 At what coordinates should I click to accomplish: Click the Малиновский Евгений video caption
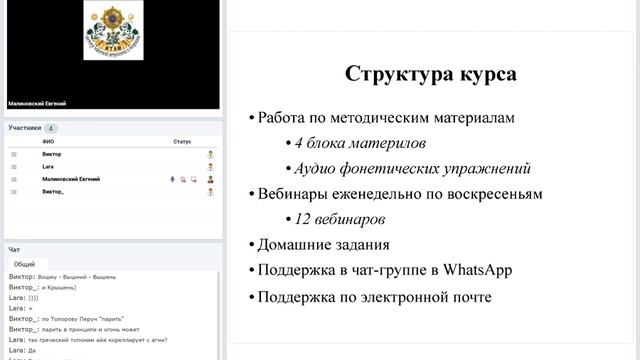coord(37,104)
